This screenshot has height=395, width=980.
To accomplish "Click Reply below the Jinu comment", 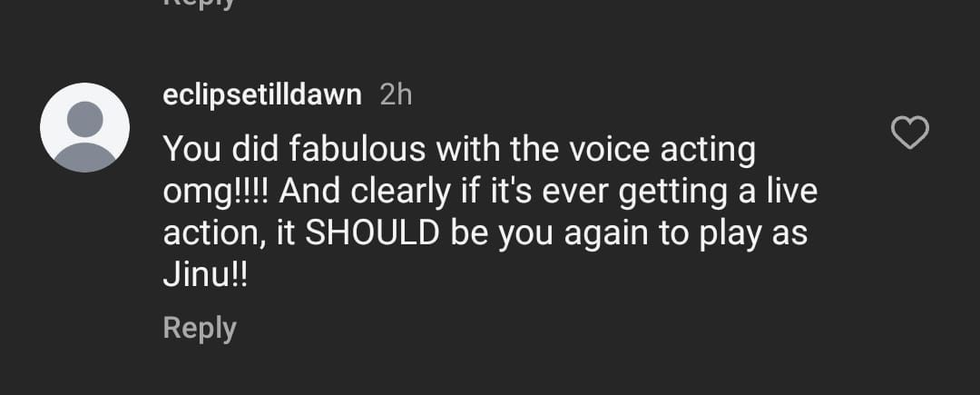I will (200, 328).
